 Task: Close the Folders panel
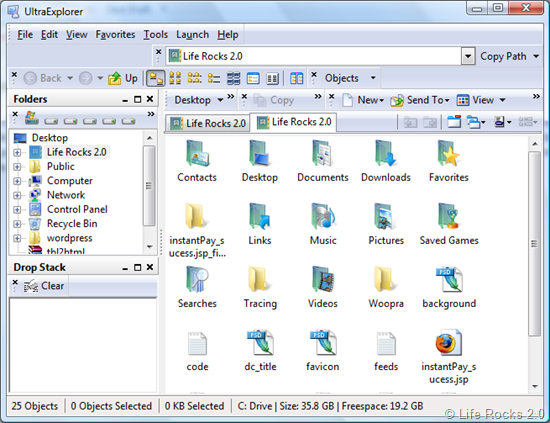tap(150, 99)
